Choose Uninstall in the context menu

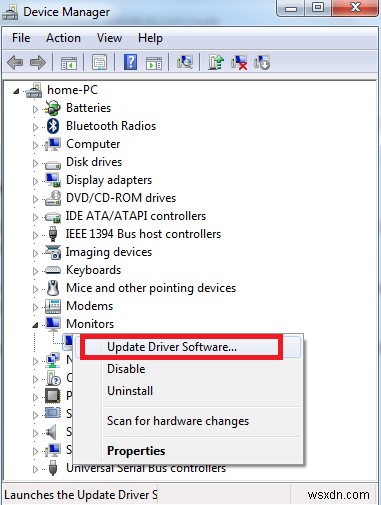point(188,391)
